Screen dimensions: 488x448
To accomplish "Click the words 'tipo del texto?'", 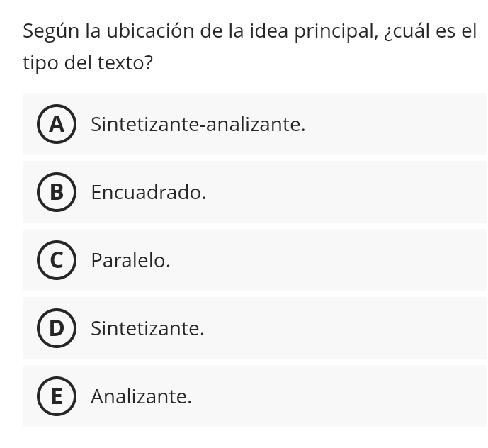I will (x=88, y=64).
